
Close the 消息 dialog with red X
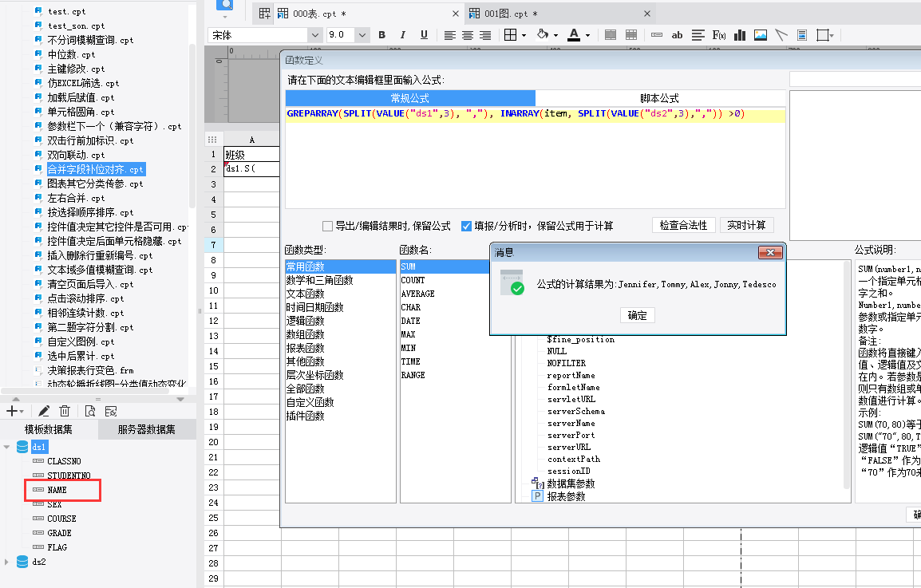770,253
